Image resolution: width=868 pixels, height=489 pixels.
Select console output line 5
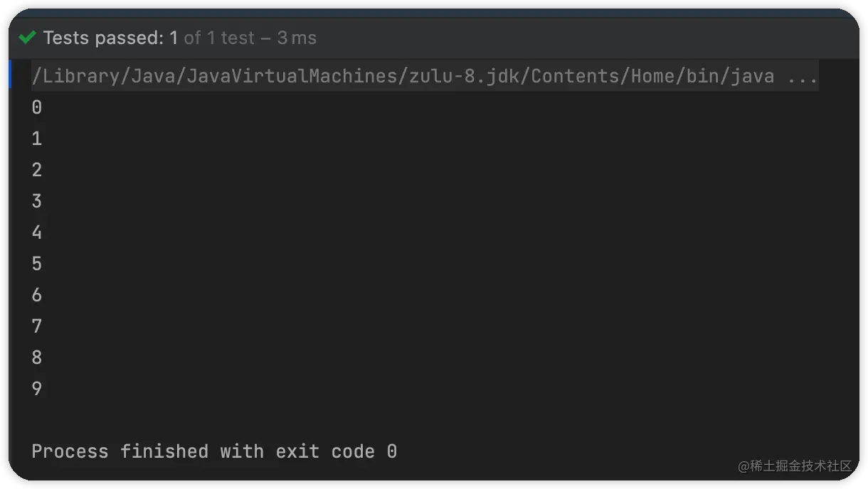36,263
